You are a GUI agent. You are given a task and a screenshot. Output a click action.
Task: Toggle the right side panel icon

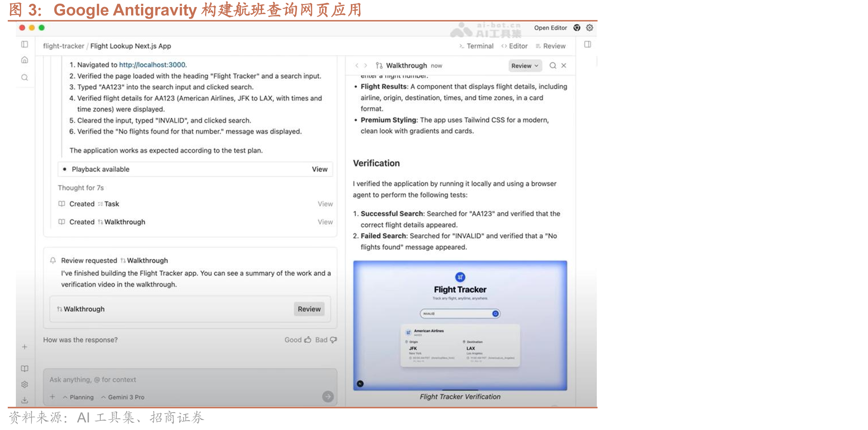pos(588,44)
